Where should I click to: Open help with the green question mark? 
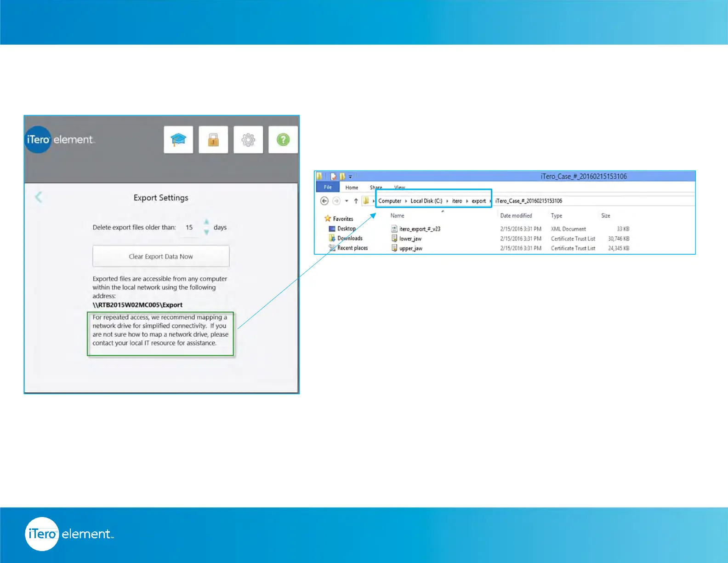click(x=283, y=139)
